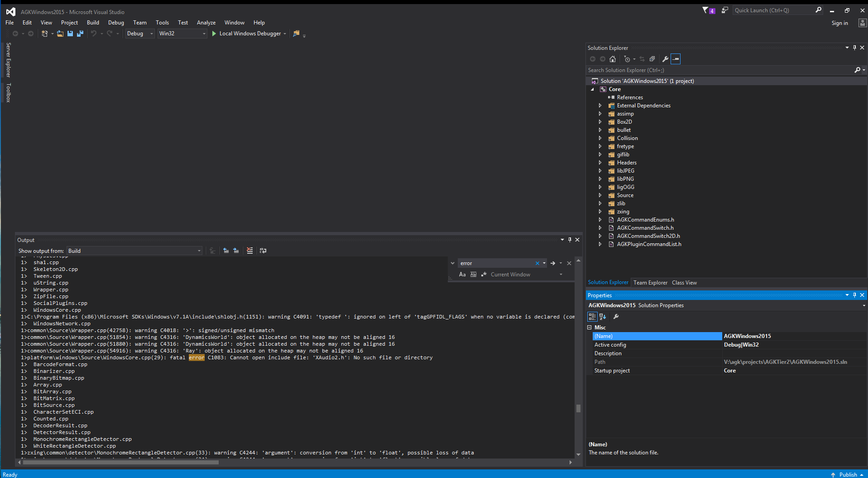Switch to Class View tab
868x478 pixels.
[x=684, y=283]
